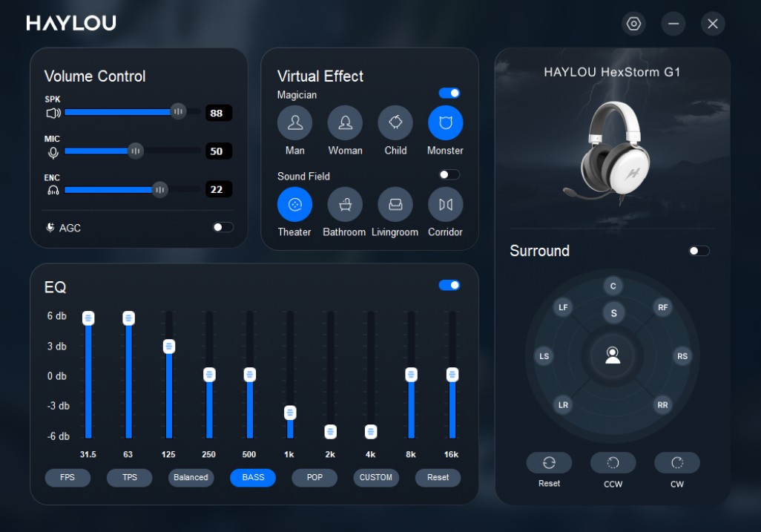
Task: Open the Haylou settings gear
Action: pos(633,23)
